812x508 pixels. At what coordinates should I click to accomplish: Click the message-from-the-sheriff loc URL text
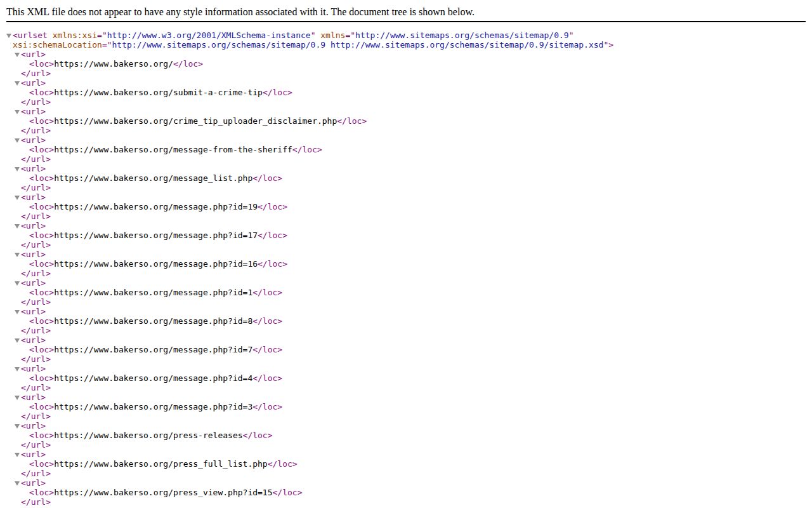coord(173,150)
